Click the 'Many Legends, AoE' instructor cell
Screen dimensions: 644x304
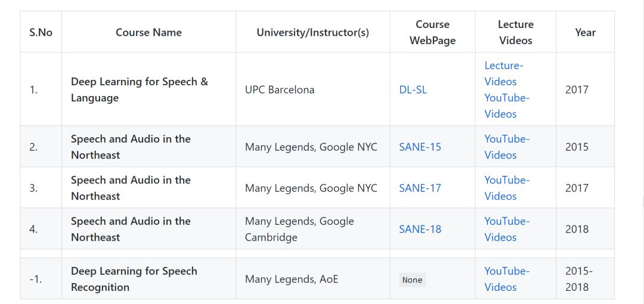[x=291, y=279]
